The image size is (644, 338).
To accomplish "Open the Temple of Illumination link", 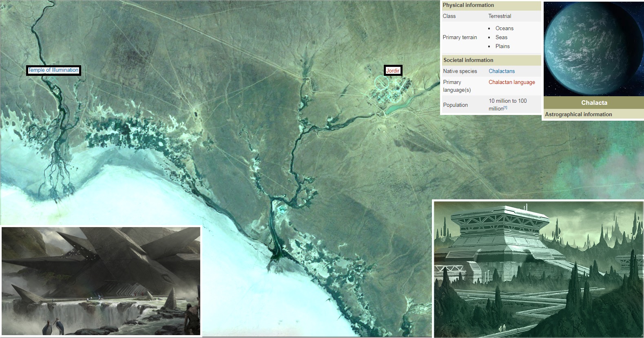I will (x=53, y=70).
